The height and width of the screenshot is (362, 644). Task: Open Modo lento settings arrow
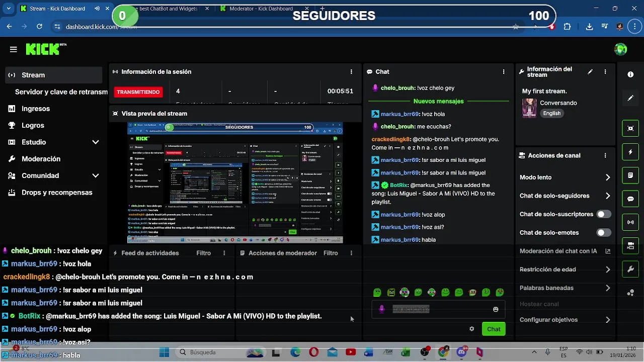pos(608,177)
